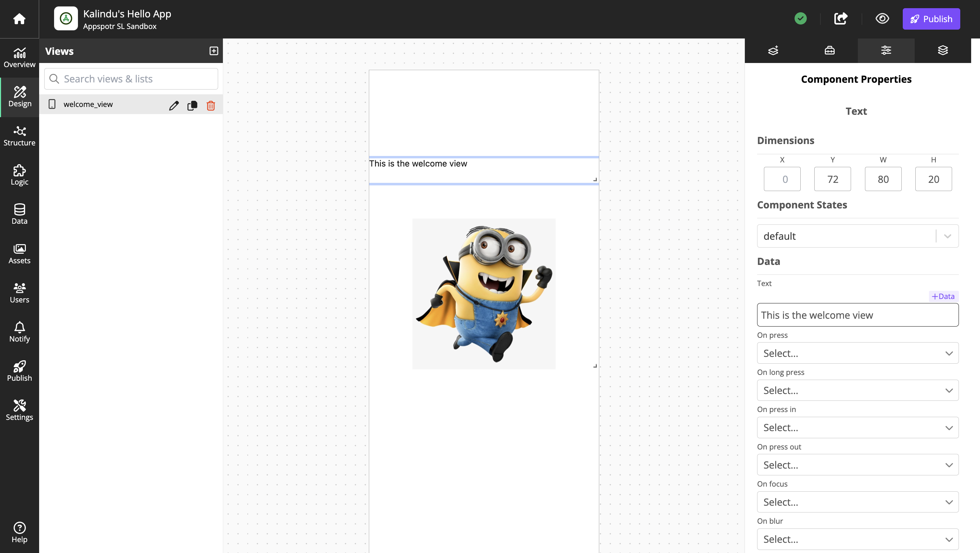Click the +Data button

click(943, 297)
